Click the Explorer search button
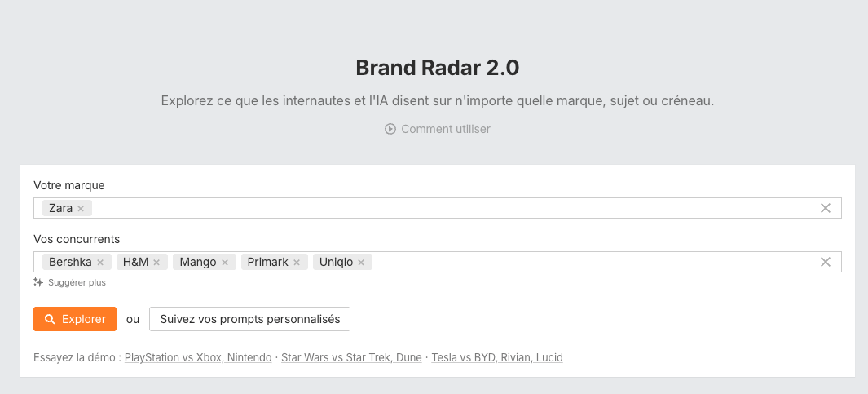 pos(75,319)
